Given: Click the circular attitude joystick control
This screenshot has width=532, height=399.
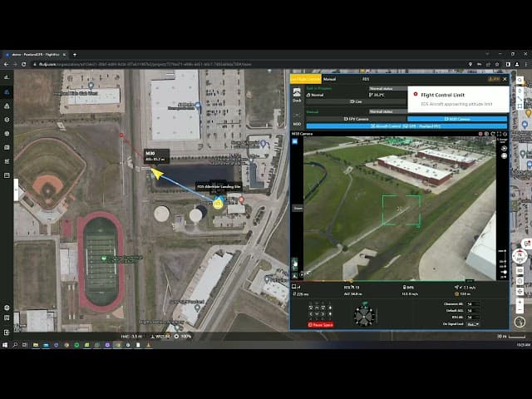Looking at the screenshot, I should [364, 316].
